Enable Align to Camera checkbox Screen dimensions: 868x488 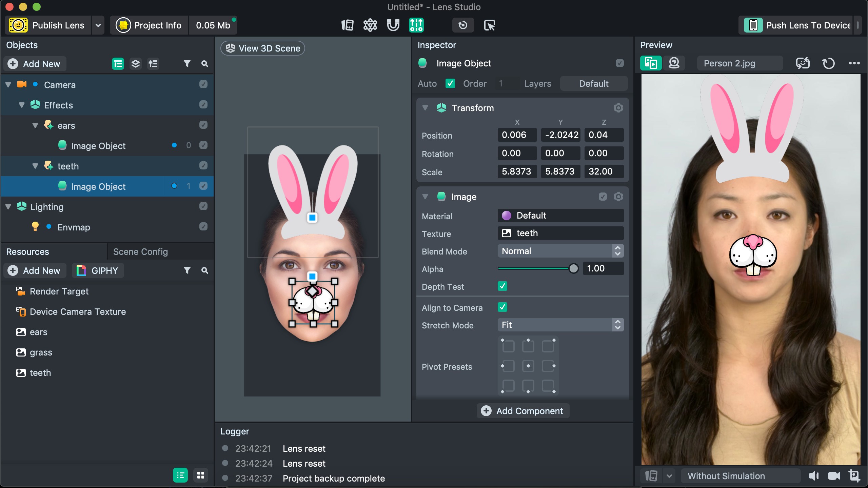click(x=504, y=307)
